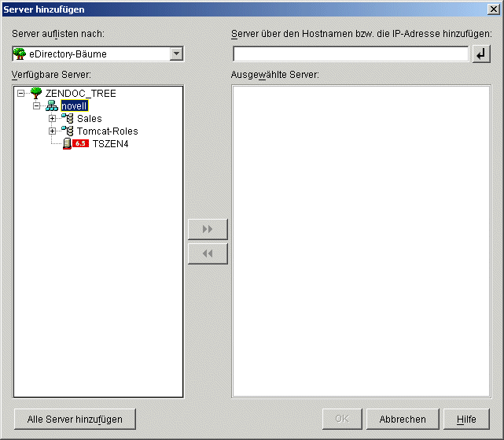Click the OK button
The image size is (504, 440).
(x=342, y=419)
